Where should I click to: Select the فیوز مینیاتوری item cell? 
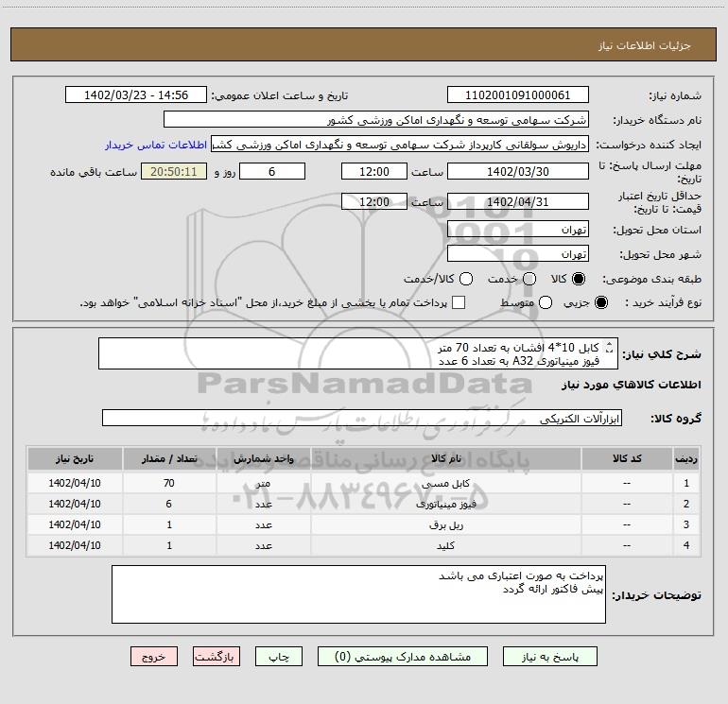[445, 504]
